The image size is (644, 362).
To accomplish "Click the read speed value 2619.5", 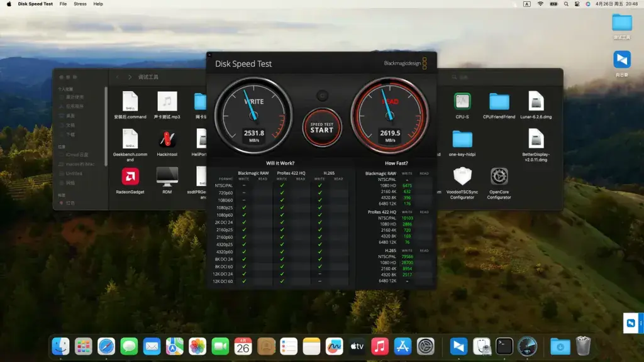I will (390, 133).
